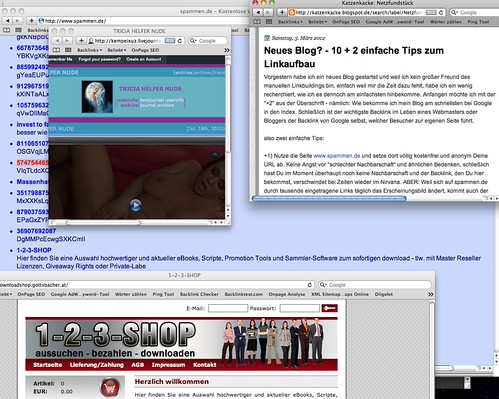
Task: Open bookmarks book icon in livejournal window
Action: pyautogui.click(x=56, y=50)
